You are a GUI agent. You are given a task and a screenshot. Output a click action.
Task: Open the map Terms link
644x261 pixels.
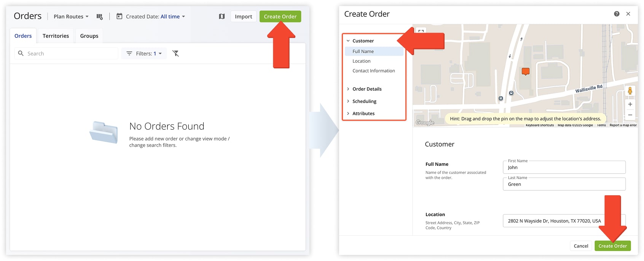pyautogui.click(x=601, y=125)
